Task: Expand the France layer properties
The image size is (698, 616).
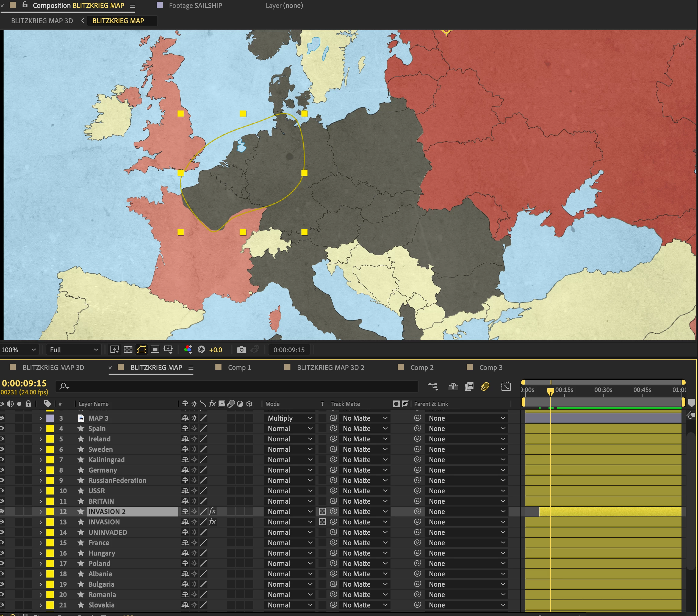Action: (x=40, y=543)
